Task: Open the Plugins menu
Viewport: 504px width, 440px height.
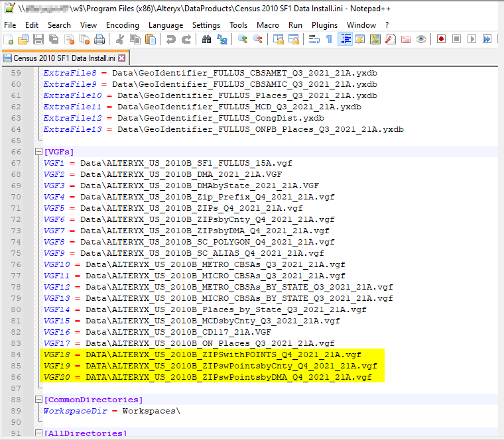Action: click(x=324, y=25)
